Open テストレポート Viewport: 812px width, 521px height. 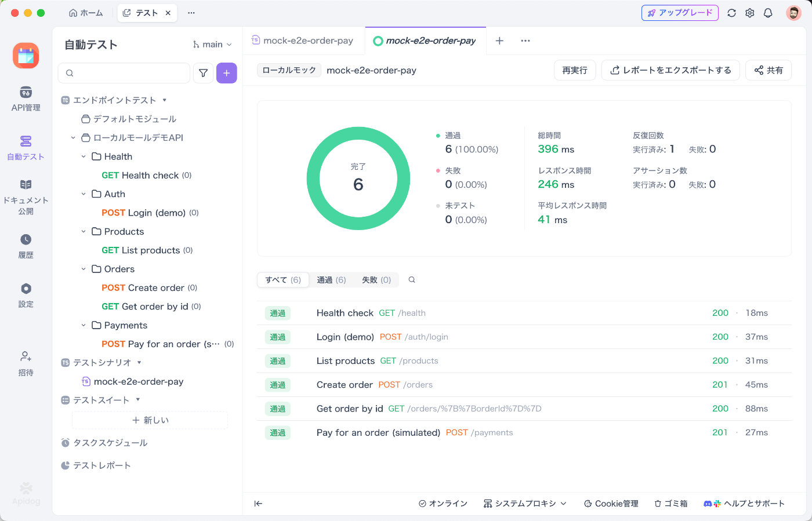[x=96, y=465]
